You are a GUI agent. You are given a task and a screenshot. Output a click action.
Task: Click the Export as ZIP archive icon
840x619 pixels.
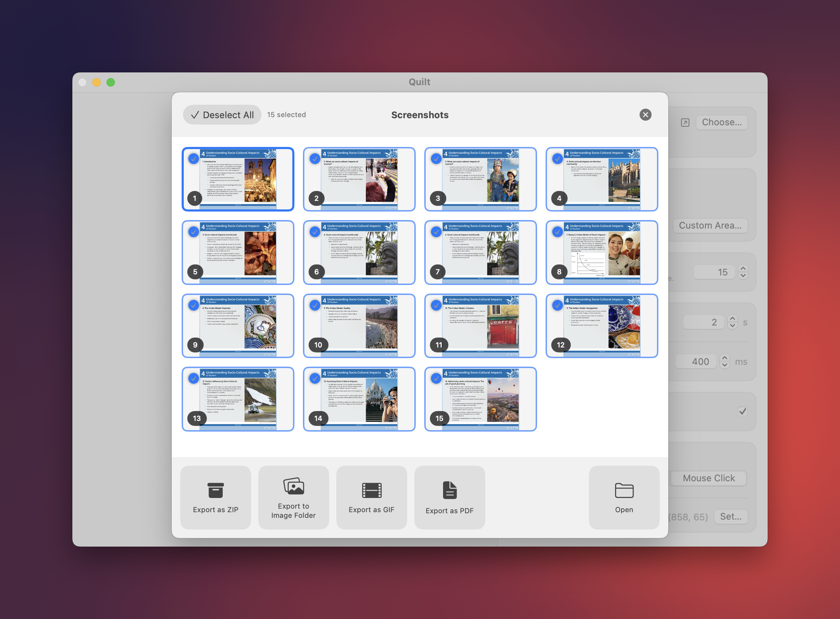215,490
